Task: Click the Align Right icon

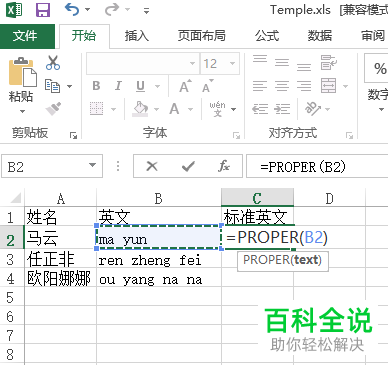Action: [x=304, y=86]
